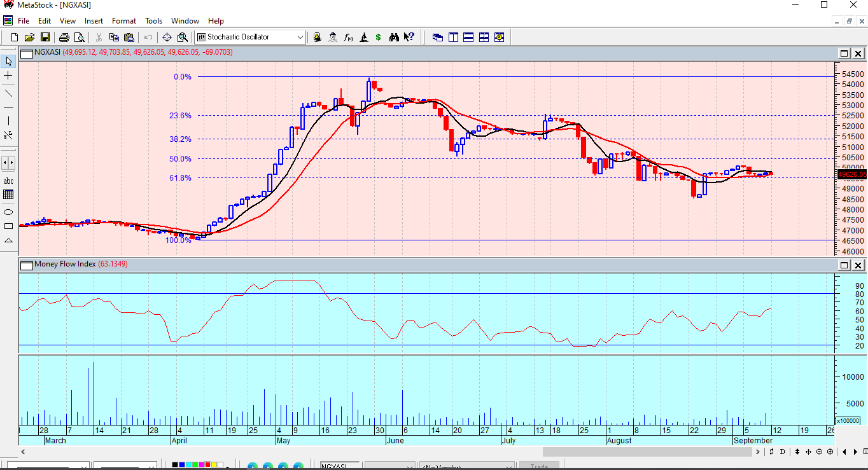
Task: Click the 61.8% Fibonacci level label
Action: (180, 178)
